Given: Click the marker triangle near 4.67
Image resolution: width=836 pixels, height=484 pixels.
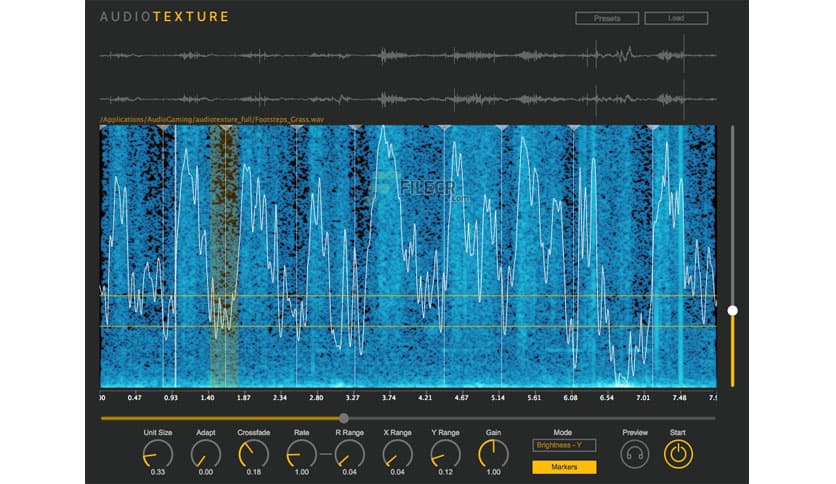Looking at the screenshot, I should [444, 128].
